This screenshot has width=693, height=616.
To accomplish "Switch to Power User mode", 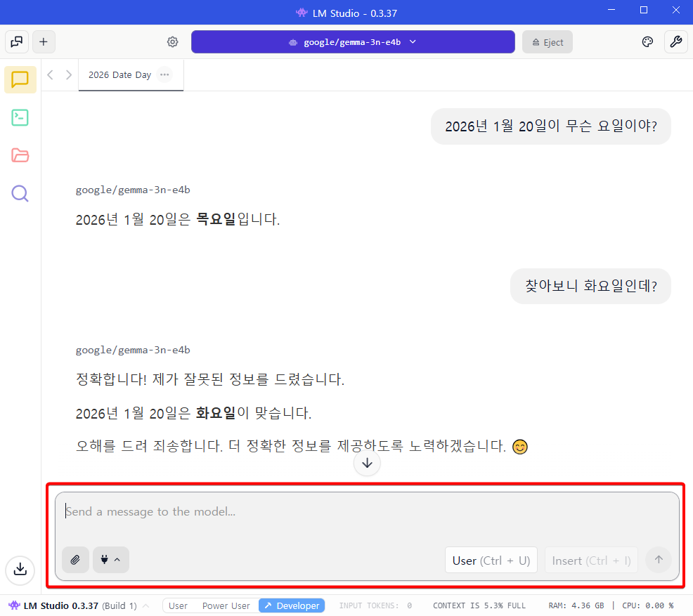I will pos(226,605).
